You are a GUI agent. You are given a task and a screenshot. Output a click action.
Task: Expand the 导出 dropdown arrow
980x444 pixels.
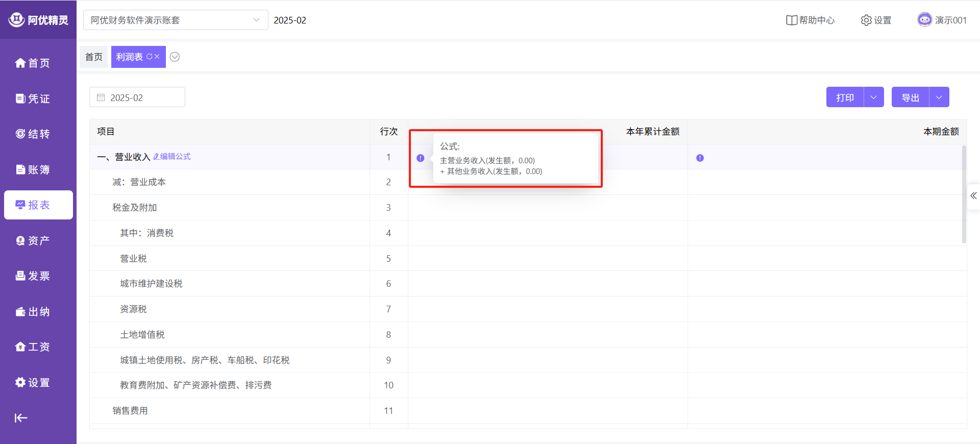click(939, 97)
